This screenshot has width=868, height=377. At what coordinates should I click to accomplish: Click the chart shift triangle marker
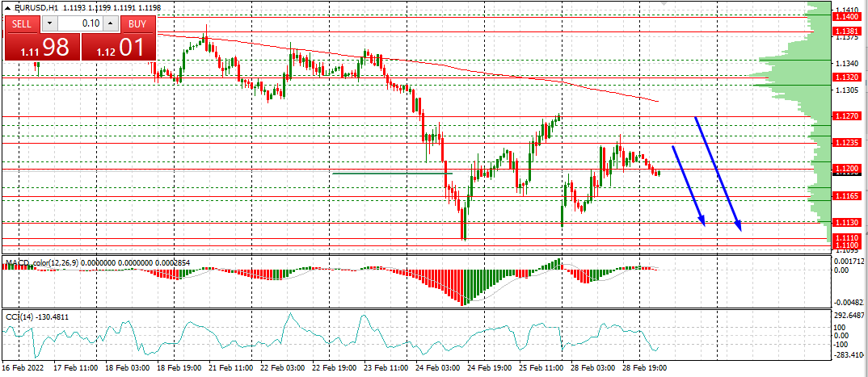[664, 5]
